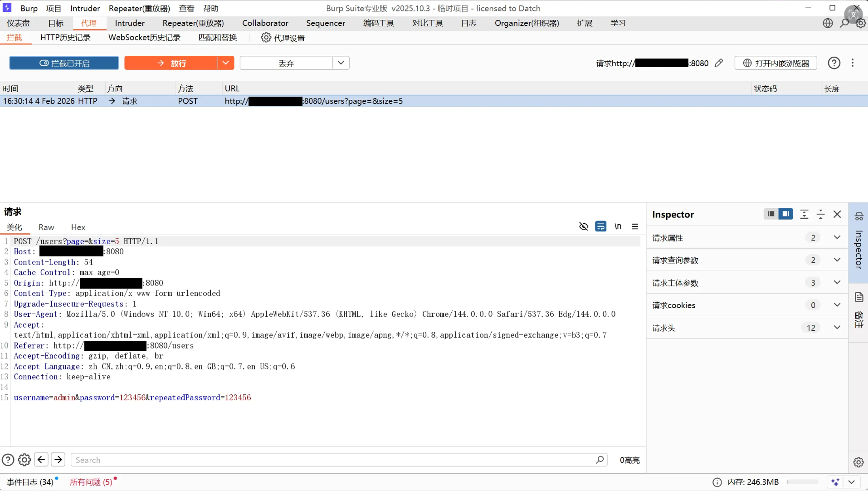Open Burp settings gear in the top-right
This screenshot has height=491, width=868.
tap(861, 23)
